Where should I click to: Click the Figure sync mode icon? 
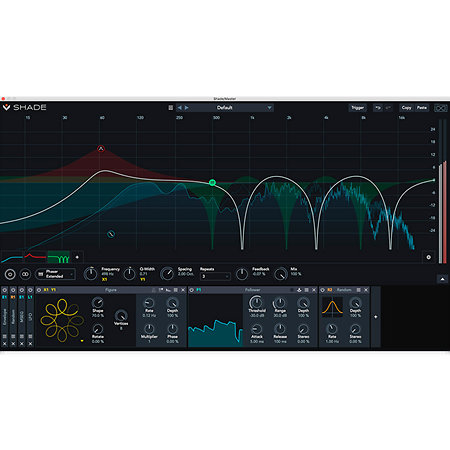click(x=168, y=290)
